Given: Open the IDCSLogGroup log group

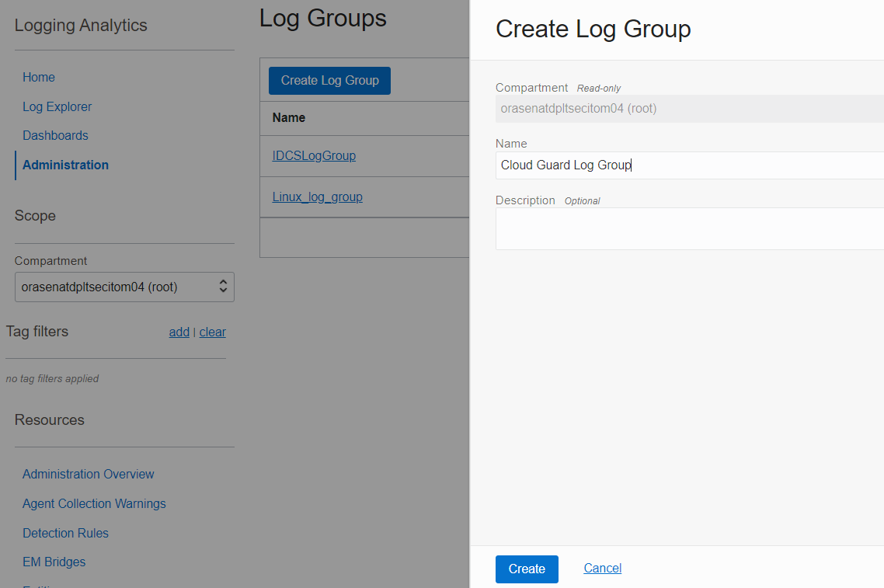Looking at the screenshot, I should tap(314, 155).
